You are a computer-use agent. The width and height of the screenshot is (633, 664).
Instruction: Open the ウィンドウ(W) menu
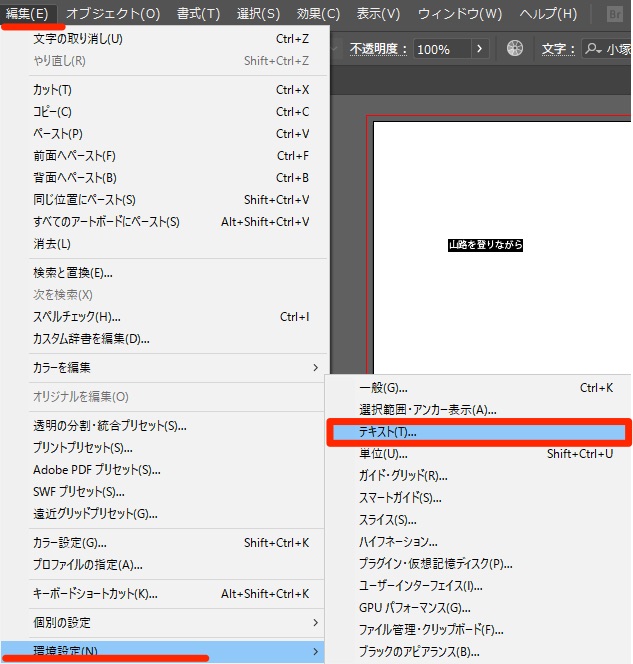pyautogui.click(x=460, y=14)
